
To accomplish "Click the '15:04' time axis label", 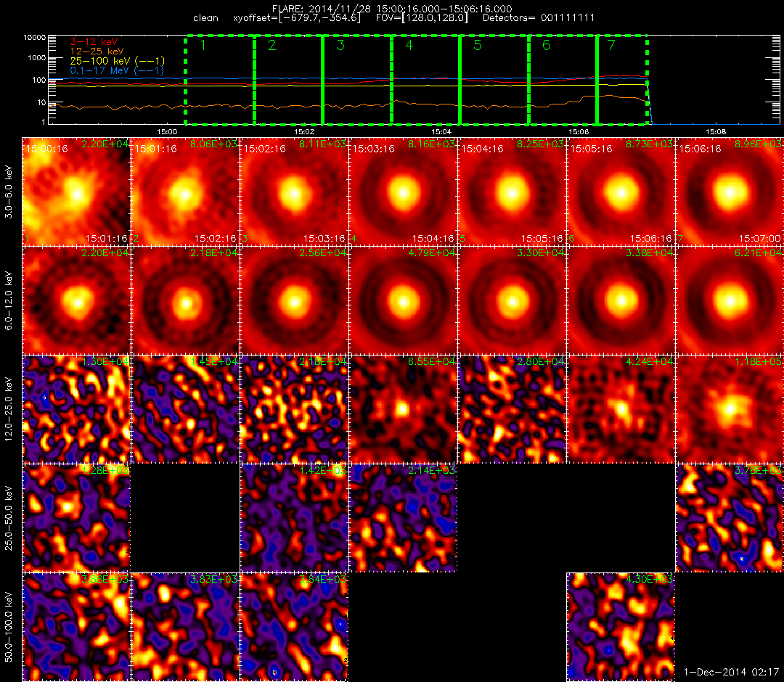I will (x=441, y=132).
